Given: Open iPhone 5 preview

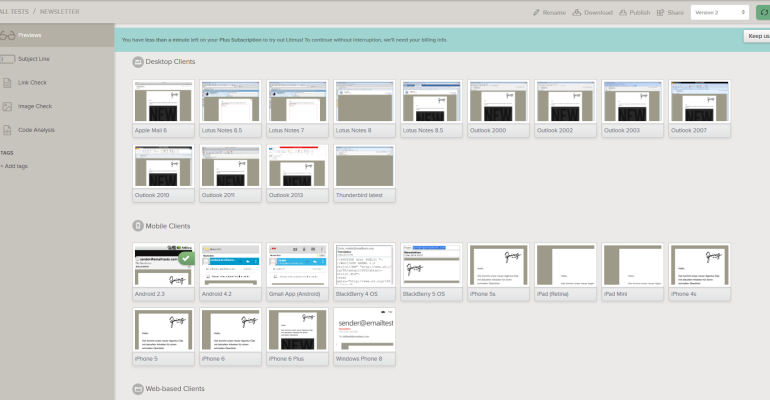Looking at the screenshot, I should [x=164, y=336].
